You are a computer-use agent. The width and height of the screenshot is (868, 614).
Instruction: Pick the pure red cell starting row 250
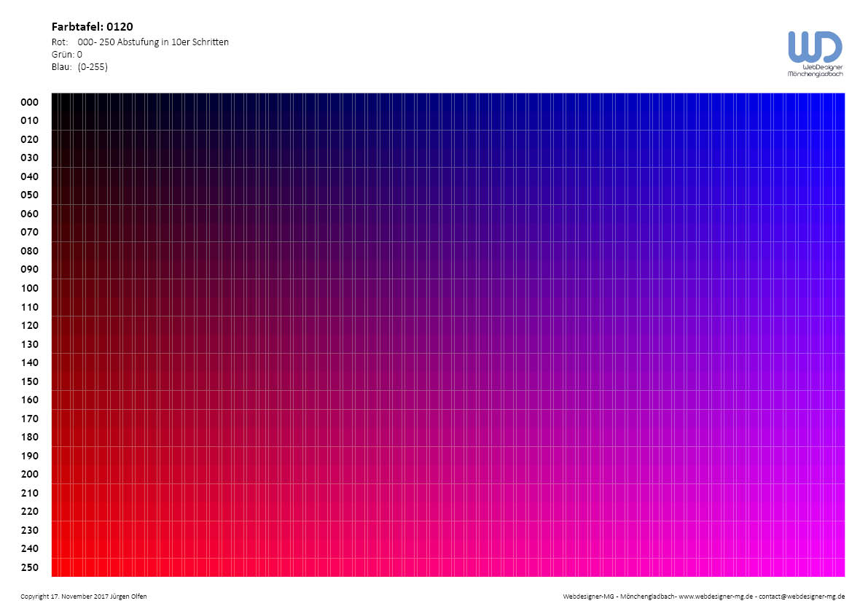[x=55, y=567]
